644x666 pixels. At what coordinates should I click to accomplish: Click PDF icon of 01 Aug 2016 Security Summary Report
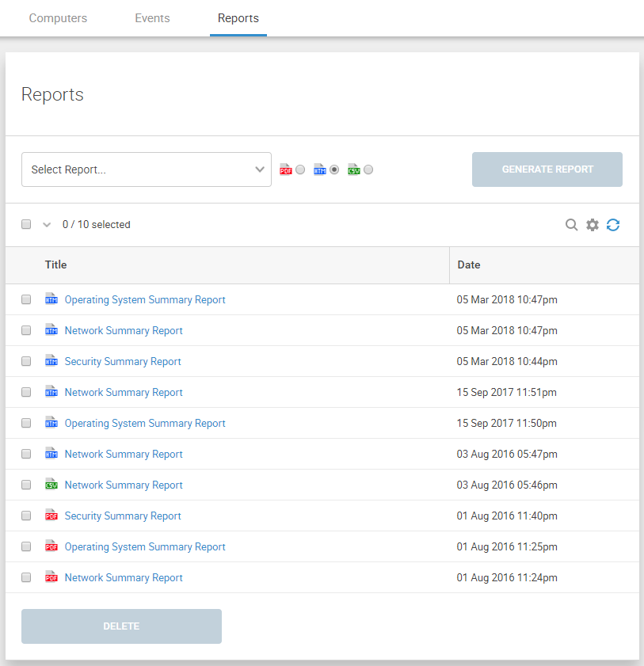tap(51, 516)
